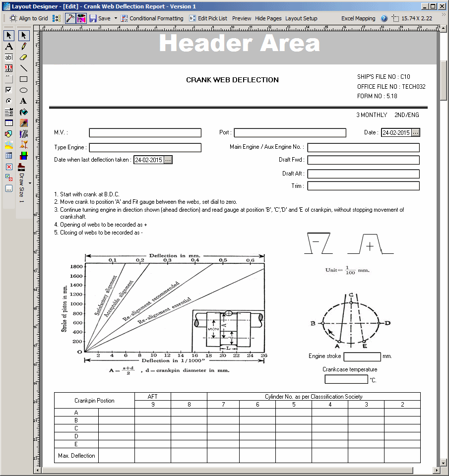Select the sun picture image tool
Viewport: 449px width, 476px height.
pyautogui.click(x=9, y=145)
